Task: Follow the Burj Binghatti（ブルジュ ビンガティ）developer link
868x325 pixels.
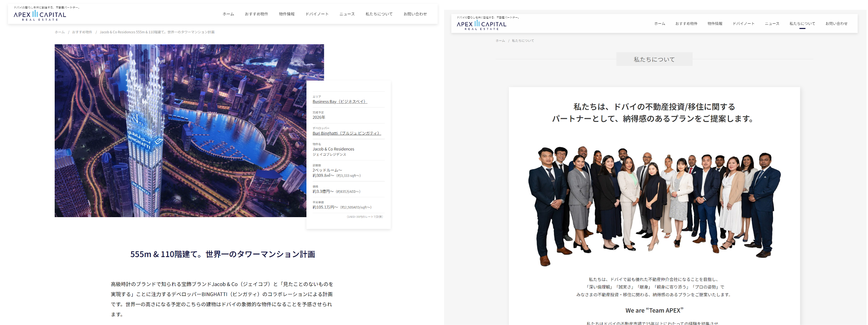Action: (x=347, y=133)
